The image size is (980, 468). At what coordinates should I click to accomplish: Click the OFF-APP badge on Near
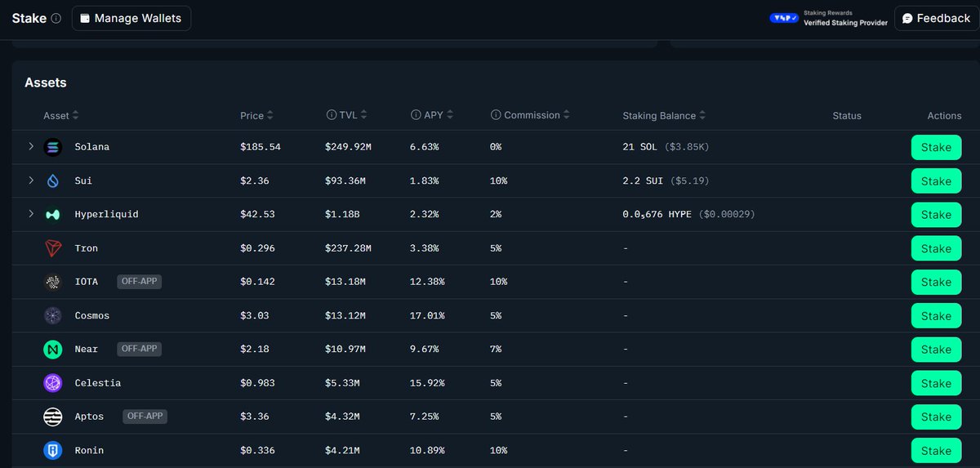(x=139, y=349)
